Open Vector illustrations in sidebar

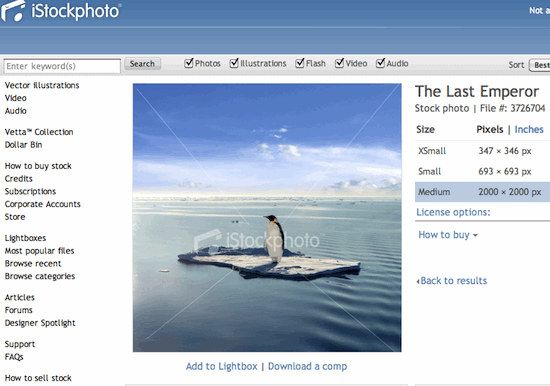coord(42,85)
